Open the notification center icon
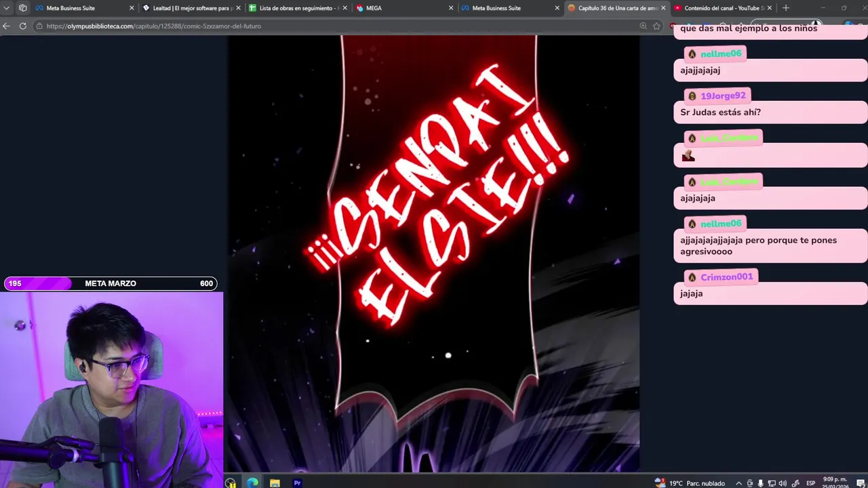The width and height of the screenshot is (868, 488). (860, 483)
